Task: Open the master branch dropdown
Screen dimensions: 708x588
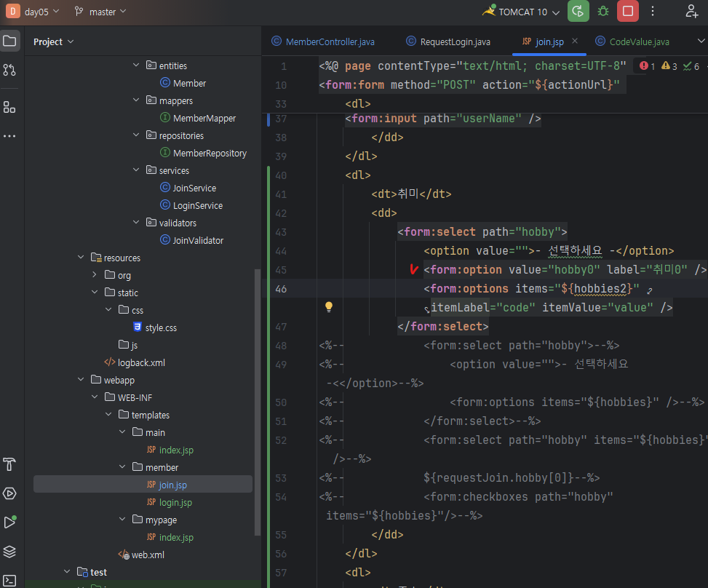Action: tap(100, 12)
